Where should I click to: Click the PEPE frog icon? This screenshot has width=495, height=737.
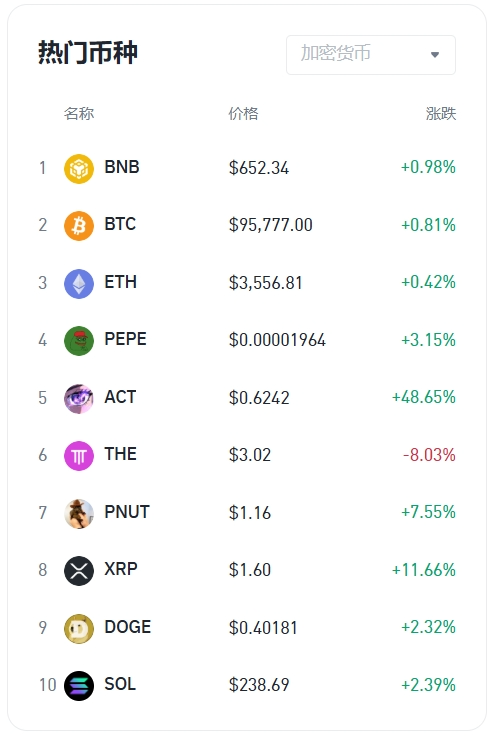pos(79,341)
